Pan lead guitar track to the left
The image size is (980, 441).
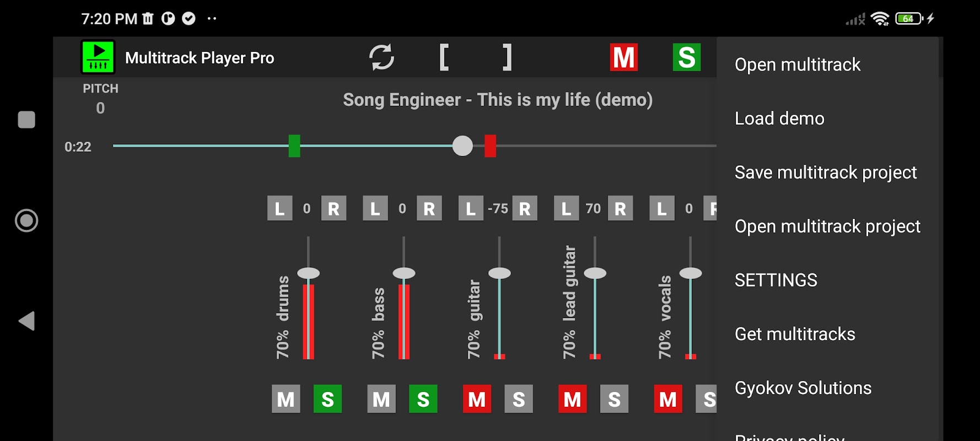(566, 208)
